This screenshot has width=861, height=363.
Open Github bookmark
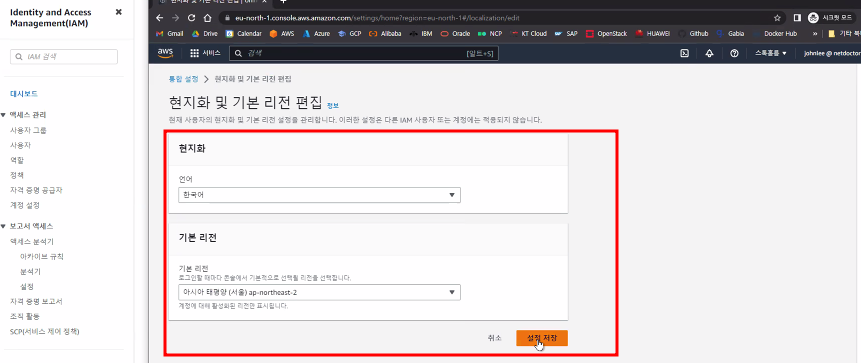(694, 33)
